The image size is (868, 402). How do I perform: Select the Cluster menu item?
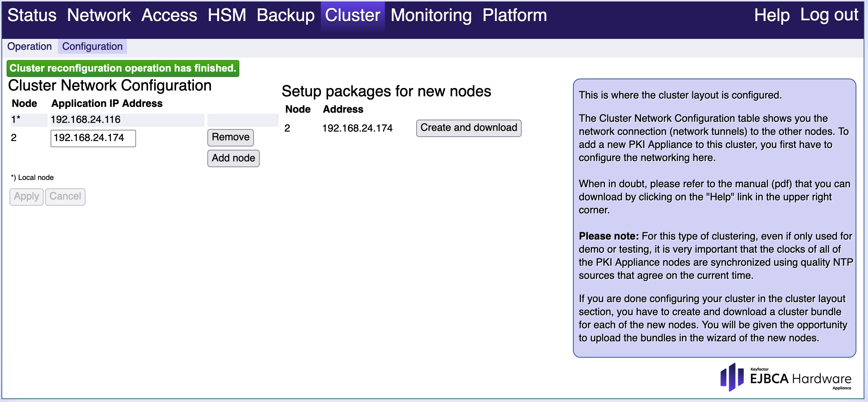[x=353, y=15]
